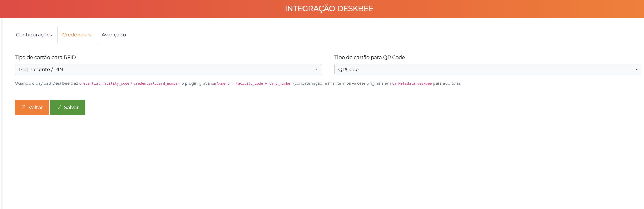Switch to the Avançado tab
The width and height of the screenshot is (644, 209).
point(113,35)
